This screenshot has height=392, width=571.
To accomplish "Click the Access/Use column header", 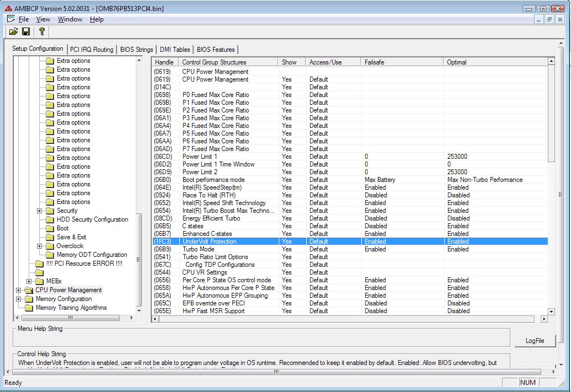I will click(x=333, y=62).
